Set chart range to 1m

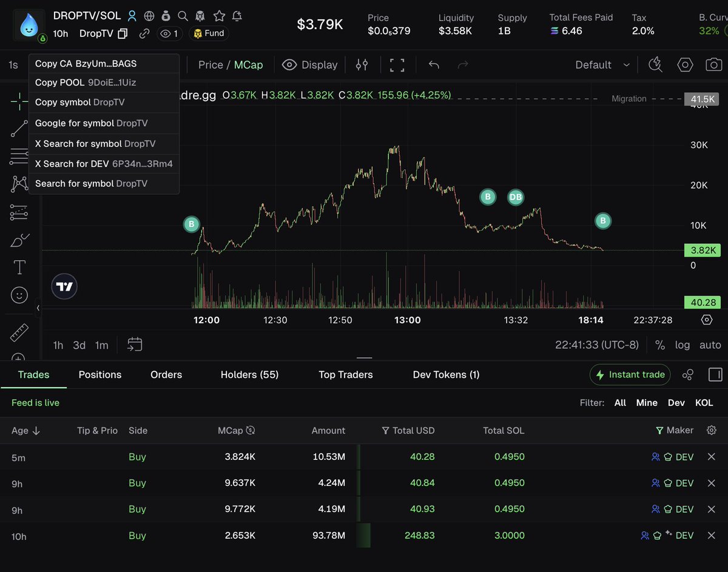102,345
